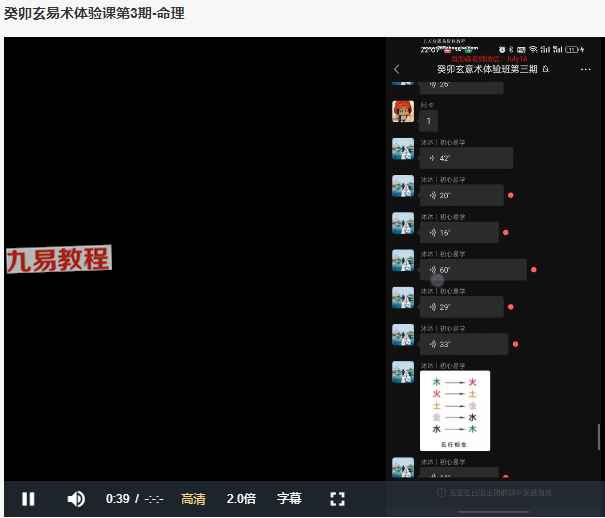The width and height of the screenshot is (605, 518).
Task: Open the chat three-dot more menu
Action: [585, 69]
